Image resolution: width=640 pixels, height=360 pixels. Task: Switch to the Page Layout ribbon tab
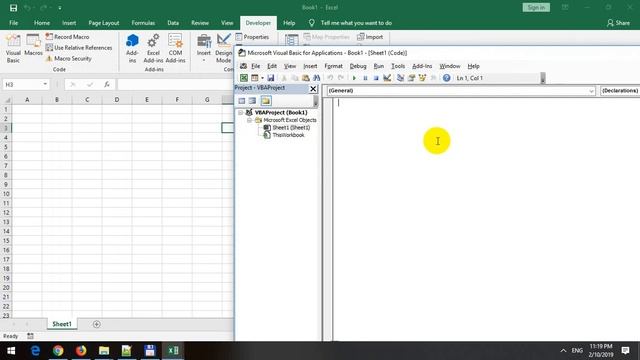104,23
